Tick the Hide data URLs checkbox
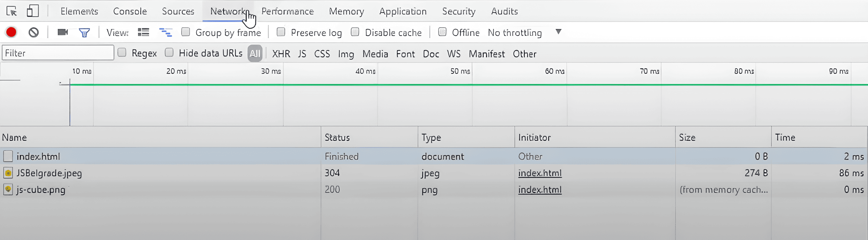868x240 pixels. (169, 53)
